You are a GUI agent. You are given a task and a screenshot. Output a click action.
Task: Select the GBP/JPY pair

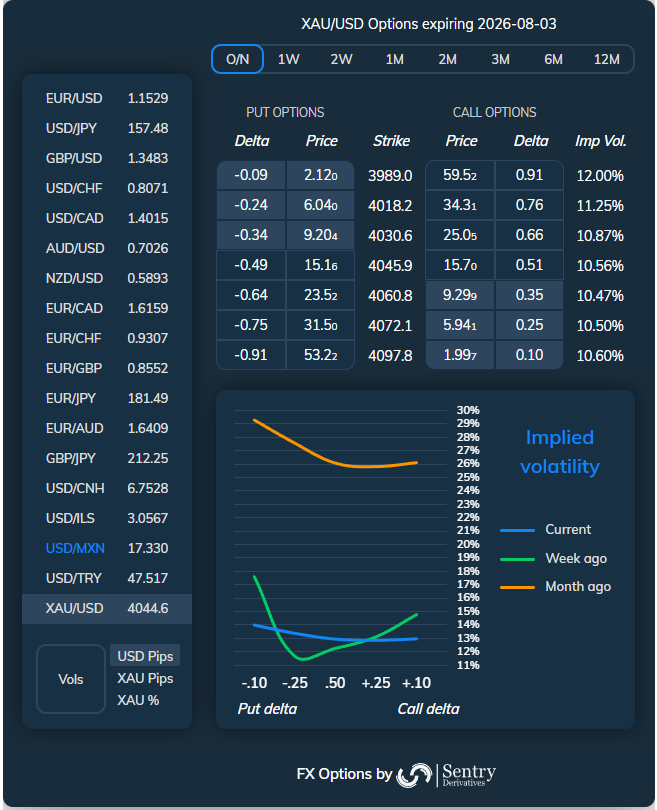click(x=107, y=458)
